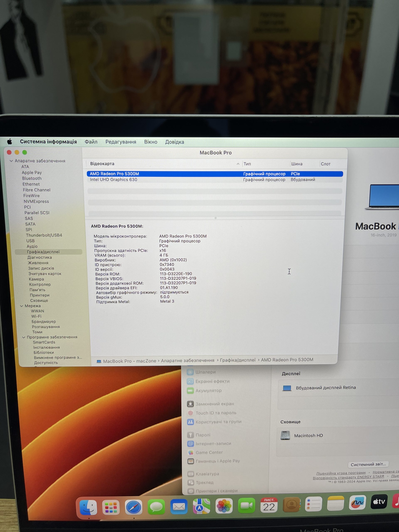Select Wi-Fi under Мережа
The height and width of the screenshot is (532, 399).
(x=36, y=316)
